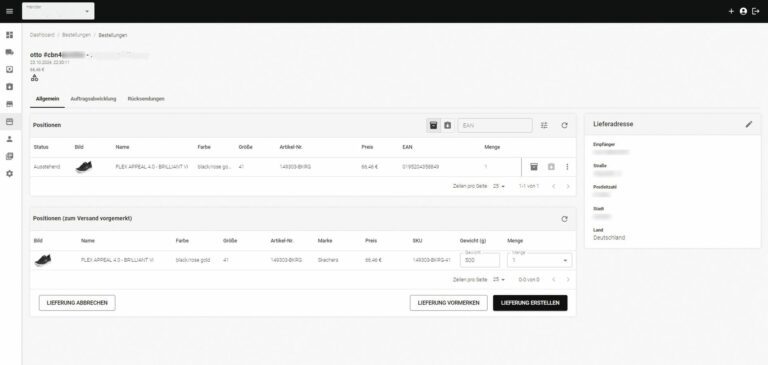The height and width of the screenshot is (365, 768).
Task: Open the Händler dropdown in top bar
Action: click(x=58, y=11)
